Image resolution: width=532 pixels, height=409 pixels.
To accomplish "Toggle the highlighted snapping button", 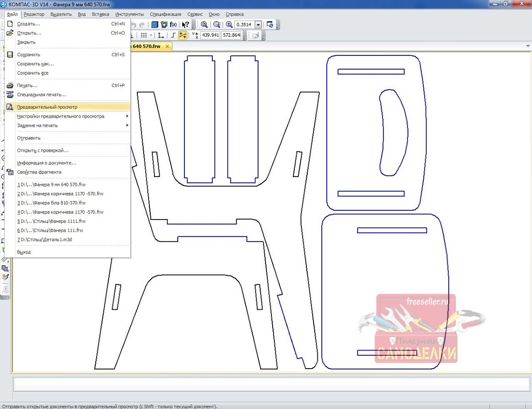I will pyautogui.click(x=182, y=35).
